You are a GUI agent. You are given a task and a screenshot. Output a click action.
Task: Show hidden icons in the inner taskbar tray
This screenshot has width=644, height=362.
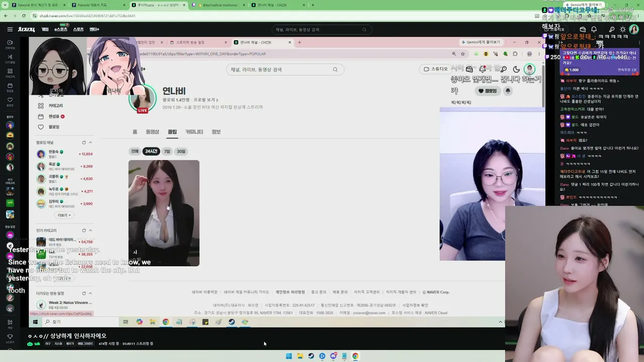(x=500, y=322)
